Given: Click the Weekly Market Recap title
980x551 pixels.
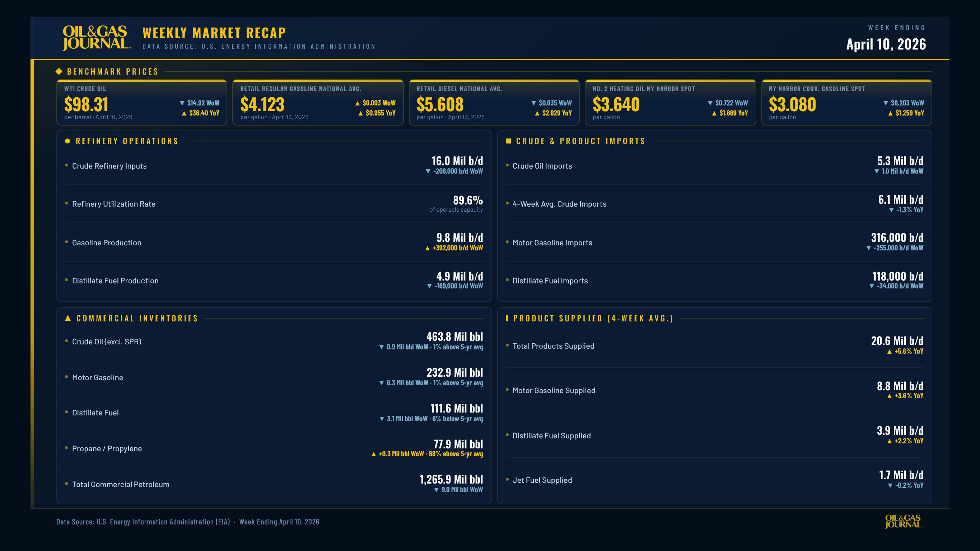Looking at the screenshot, I should (x=214, y=33).
